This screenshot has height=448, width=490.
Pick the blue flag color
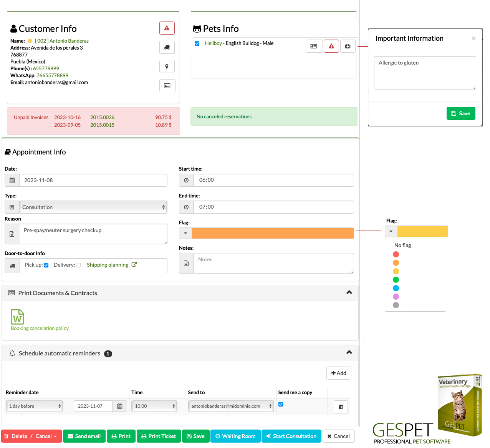tap(396, 288)
